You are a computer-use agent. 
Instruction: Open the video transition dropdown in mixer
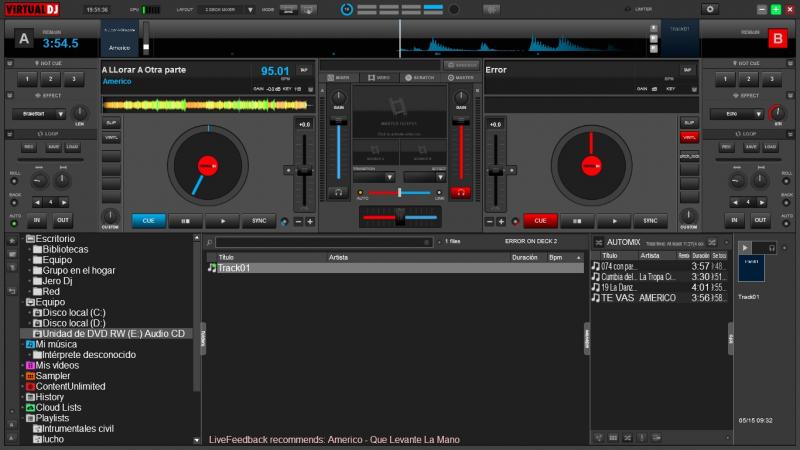click(374, 177)
